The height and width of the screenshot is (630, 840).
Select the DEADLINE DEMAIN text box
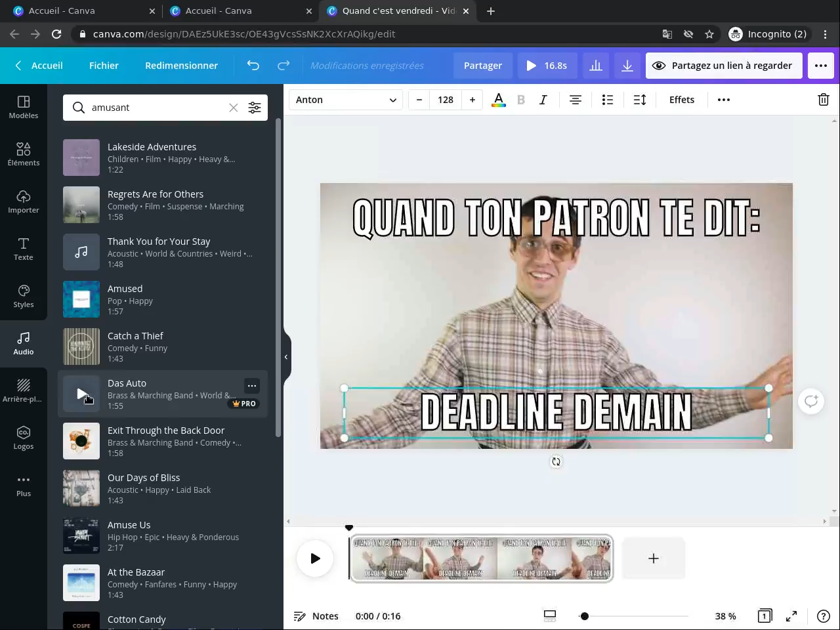click(556, 413)
